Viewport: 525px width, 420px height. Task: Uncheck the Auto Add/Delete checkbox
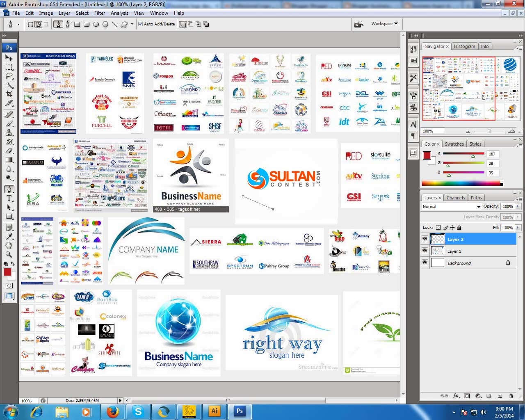coord(140,24)
